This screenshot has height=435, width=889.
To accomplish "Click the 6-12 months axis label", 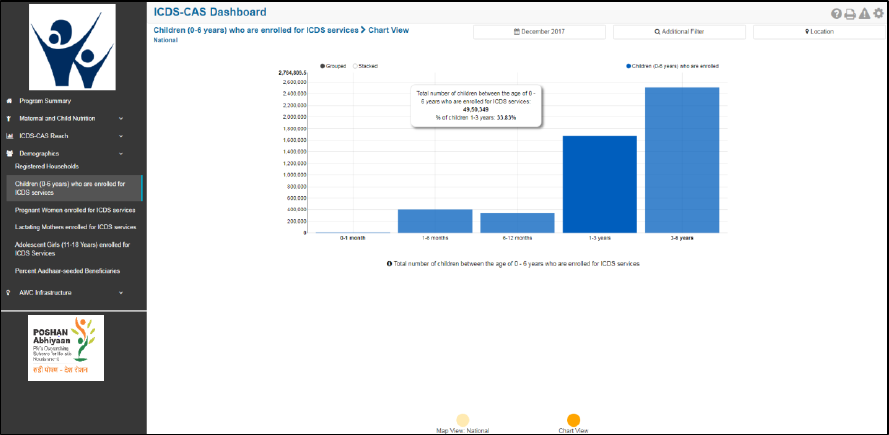I will 517,238.
